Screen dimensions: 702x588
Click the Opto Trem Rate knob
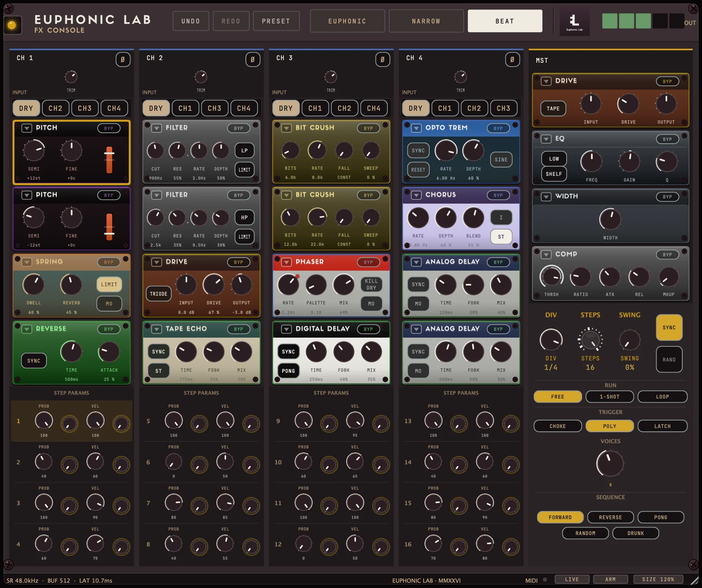(446, 150)
